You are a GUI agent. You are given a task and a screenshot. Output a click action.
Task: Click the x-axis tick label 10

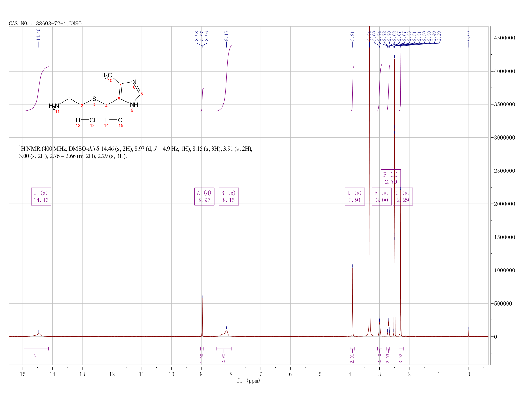click(x=171, y=374)
